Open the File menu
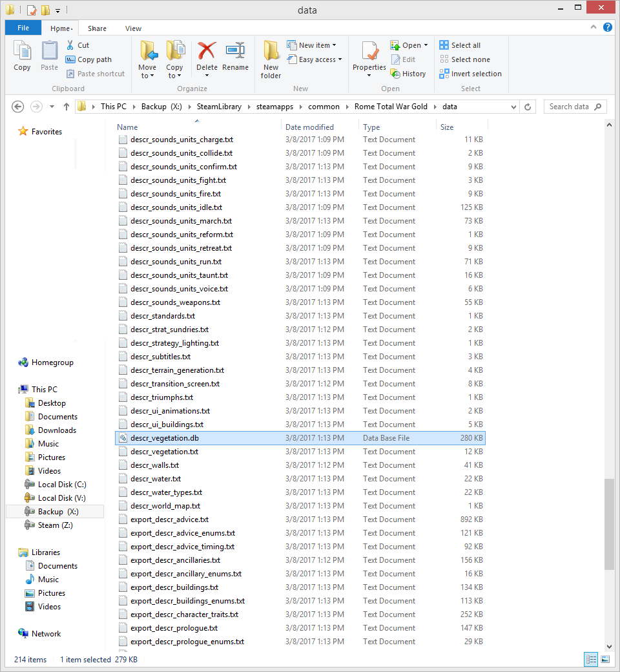Image resolution: width=620 pixels, height=672 pixels. 23,28
